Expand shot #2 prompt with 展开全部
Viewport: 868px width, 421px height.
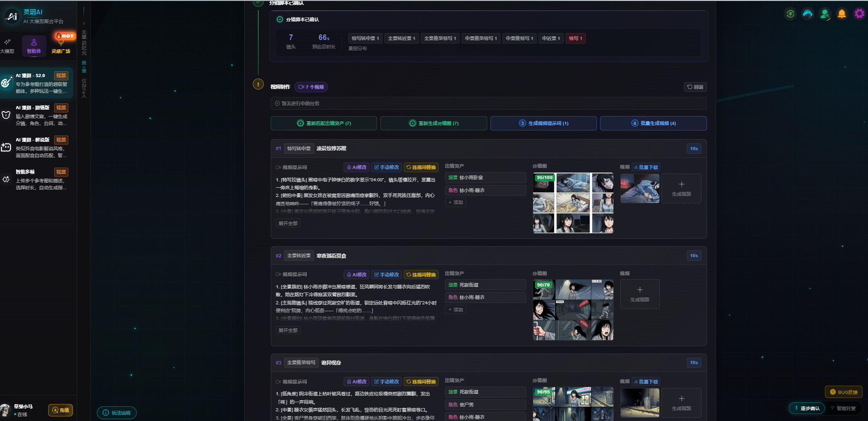(x=288, y=330)
